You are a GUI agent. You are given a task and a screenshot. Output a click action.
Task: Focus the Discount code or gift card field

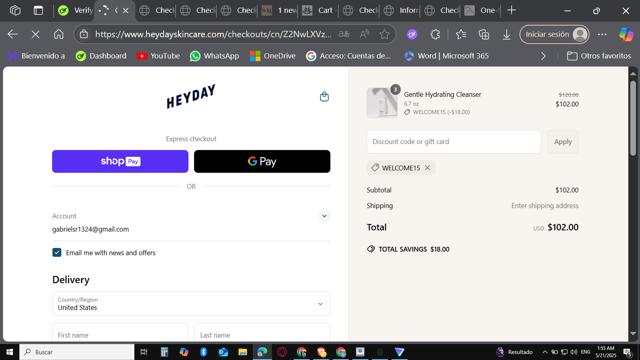point(454,142)
